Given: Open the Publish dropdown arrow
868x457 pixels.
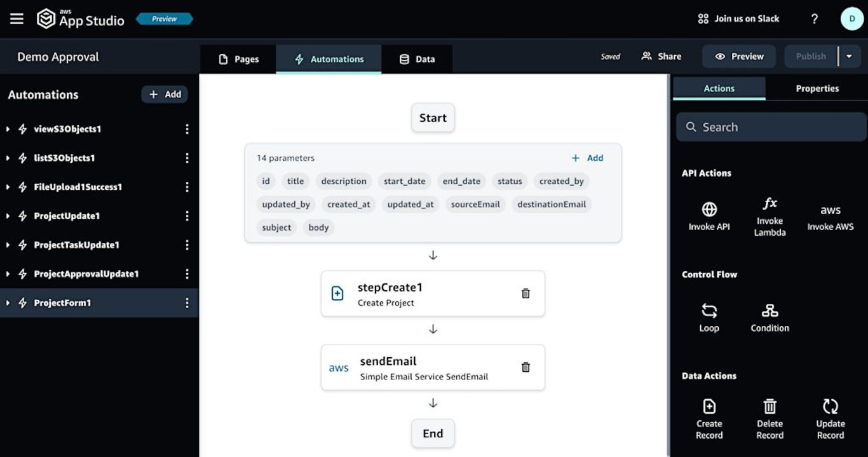Looking at the screenshot, I should coord(849,57).
